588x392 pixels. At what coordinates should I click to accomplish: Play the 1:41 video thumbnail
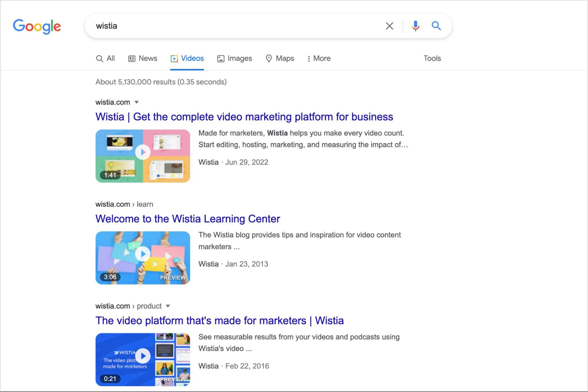pyautogui.click(x=143, y=156)
